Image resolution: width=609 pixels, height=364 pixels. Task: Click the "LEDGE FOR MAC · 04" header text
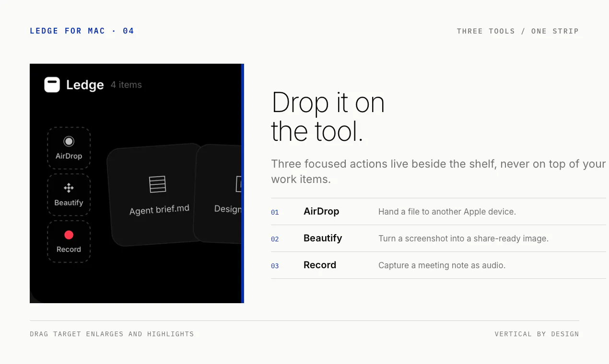82,31
